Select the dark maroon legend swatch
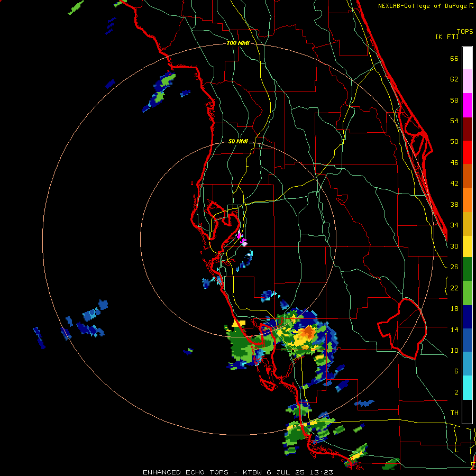Image resolution: width=476 pixels, height=476 pixels. [467, 129]
